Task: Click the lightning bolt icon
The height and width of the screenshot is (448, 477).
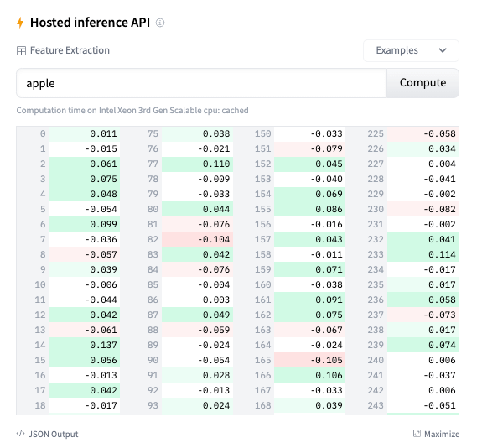Action: [x=20, y=23]
